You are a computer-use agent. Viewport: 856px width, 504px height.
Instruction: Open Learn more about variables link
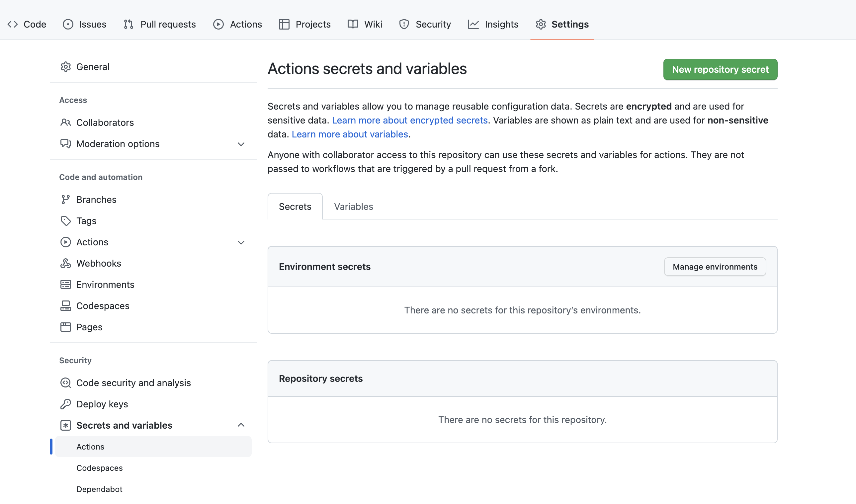(350, 134)
